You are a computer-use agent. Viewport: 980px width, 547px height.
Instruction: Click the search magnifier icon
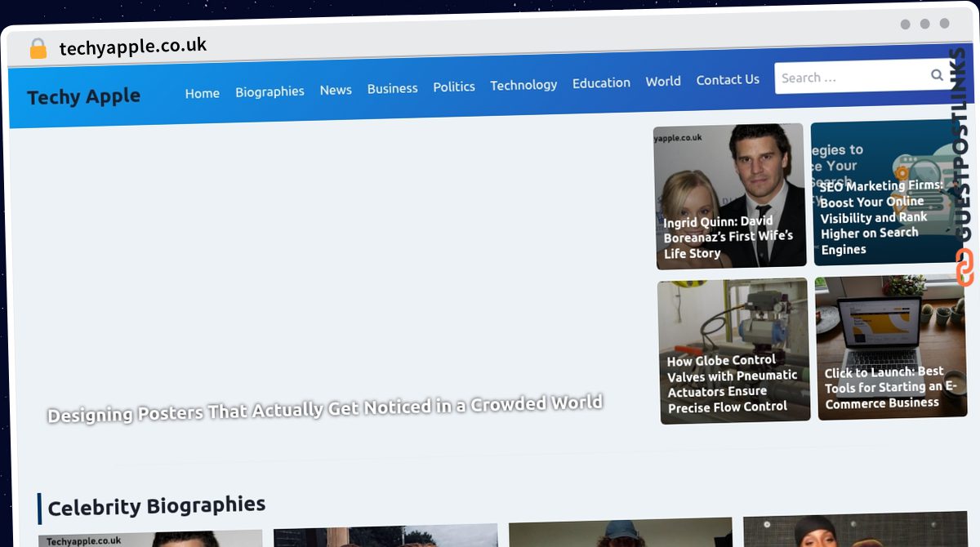pos(937,75)
